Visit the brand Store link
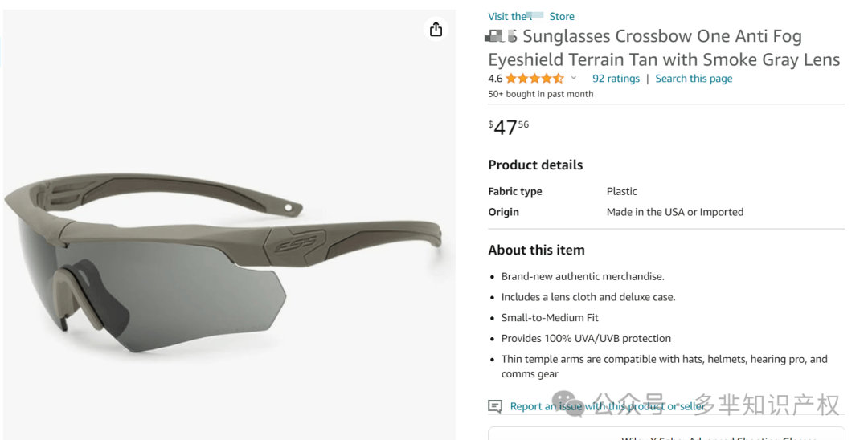The height and width of the screenshot is (440, 868). click(x=531, y=17)
